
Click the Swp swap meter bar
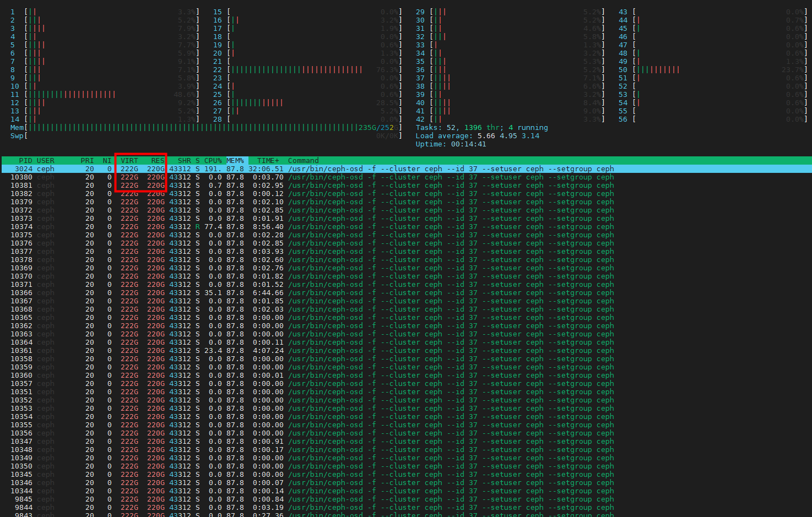coord(206,136)
